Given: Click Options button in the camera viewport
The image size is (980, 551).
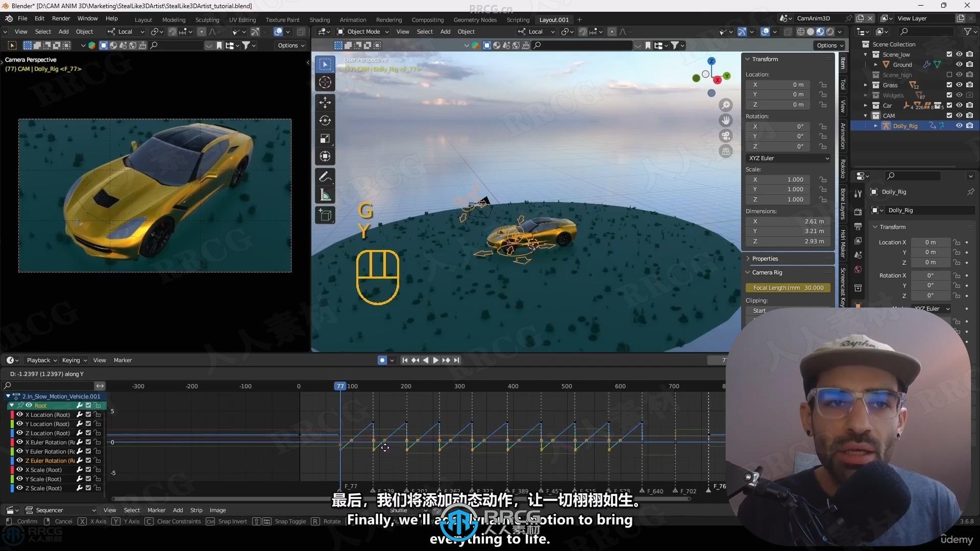Looking at the screenshot, I should (291, 45).
